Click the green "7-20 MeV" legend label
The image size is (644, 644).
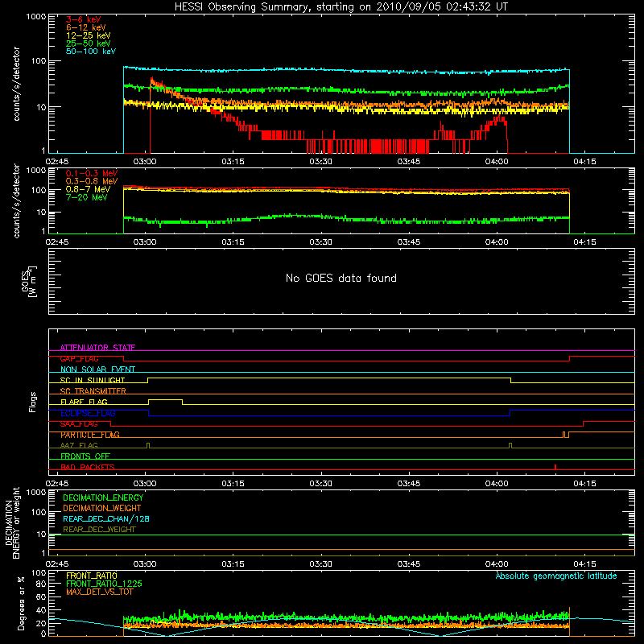pos(87,197)
